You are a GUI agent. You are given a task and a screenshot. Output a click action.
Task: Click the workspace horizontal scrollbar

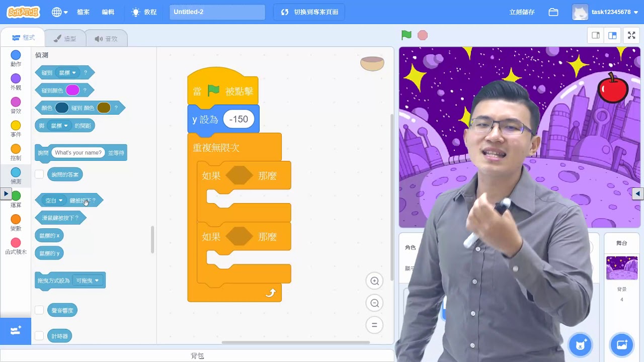(x=295, y=342)
